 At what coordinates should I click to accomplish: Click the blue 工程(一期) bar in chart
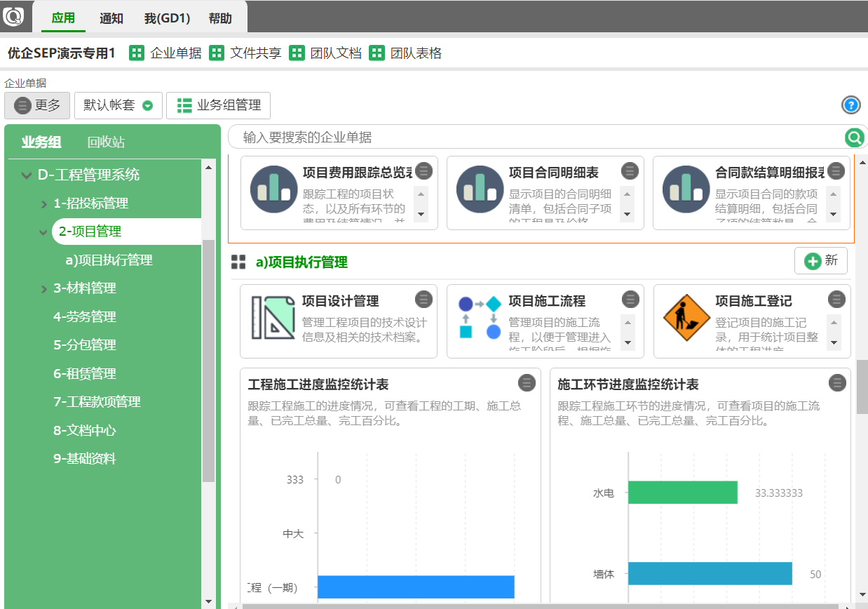coord(416,587)
